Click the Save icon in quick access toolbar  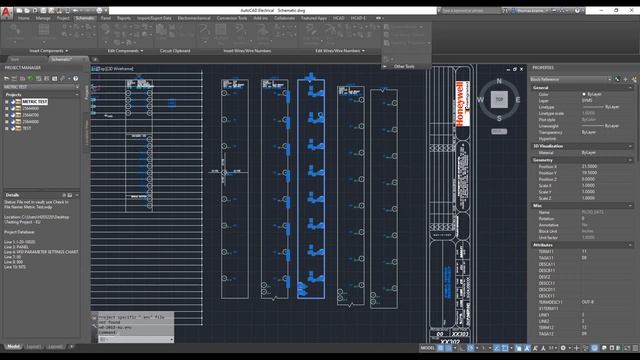[x=35, y=11]
